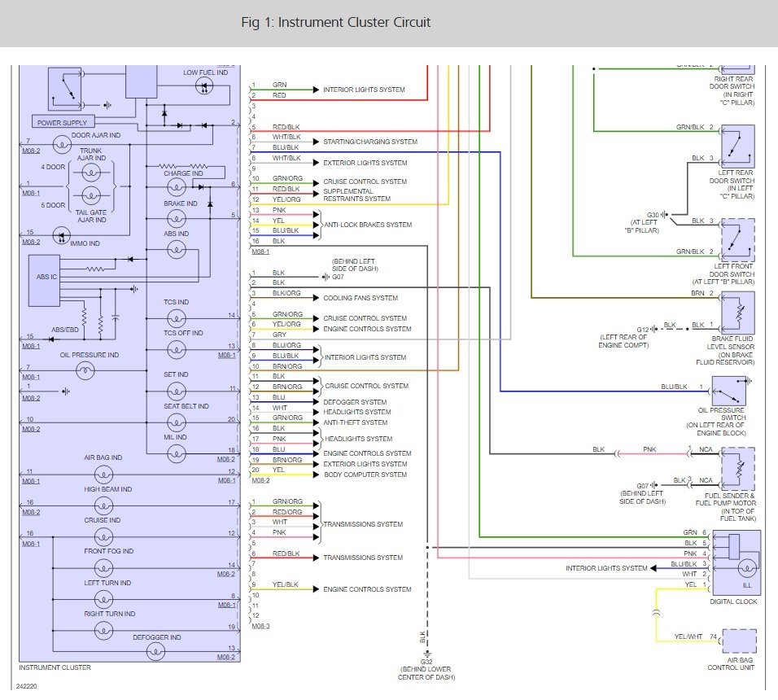Select the SET IND lamp symbol
The image size is (778, 700).
176,392
